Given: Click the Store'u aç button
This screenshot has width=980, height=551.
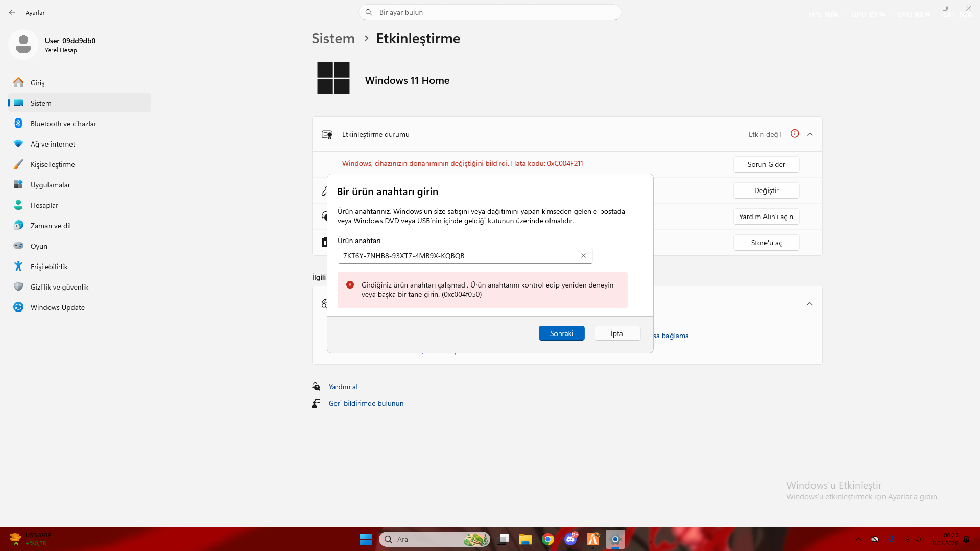Looking at the screenshot, I should click(766, 243).
